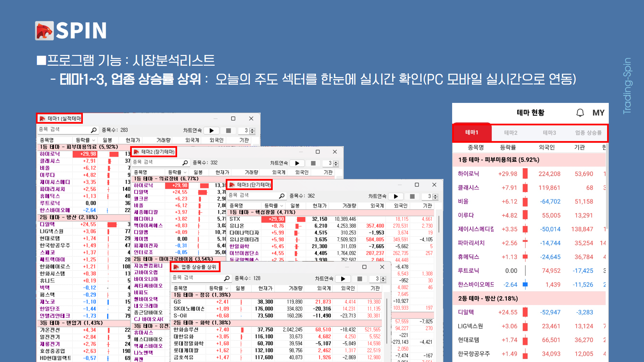Open 등락률 dropdown in 업종 상승률 상위 window
Image resolution: width=644 pixels, height=362 pixels.
click(227, 288)
